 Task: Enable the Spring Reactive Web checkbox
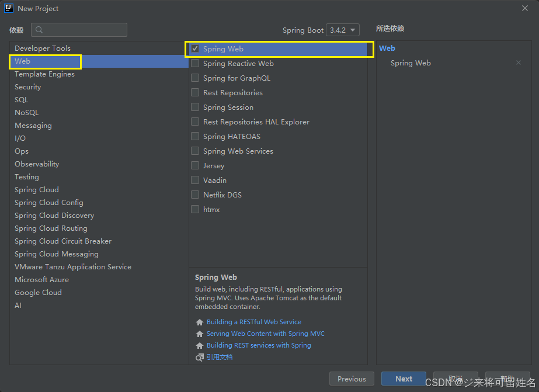(x=195, y=63)
